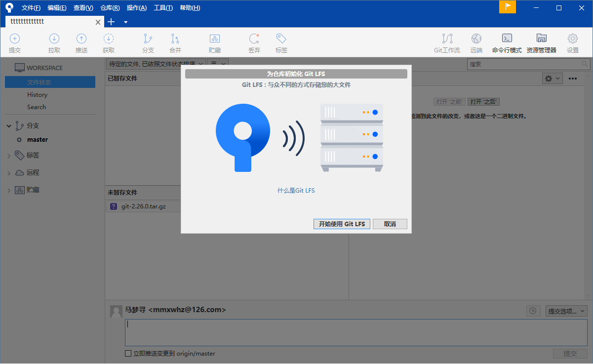Image resolution: width=593 pixels, height=364 pixels.
Task: Open the 仓库(R) menu
Action: (110, 8)
